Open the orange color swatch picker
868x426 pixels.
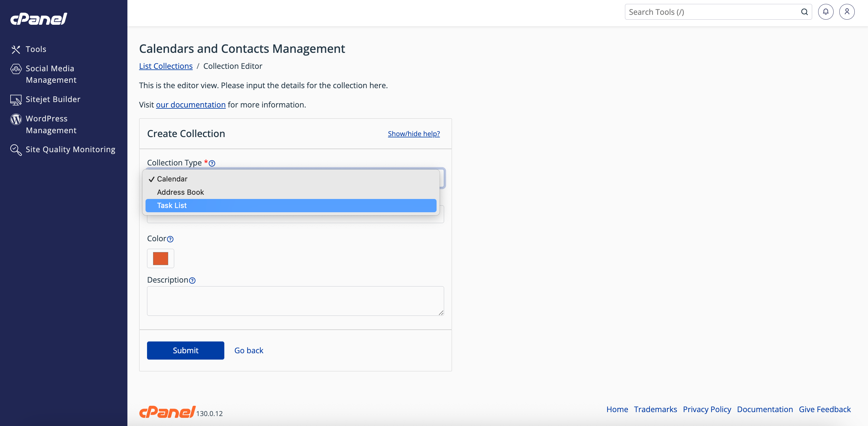[160, 258]
